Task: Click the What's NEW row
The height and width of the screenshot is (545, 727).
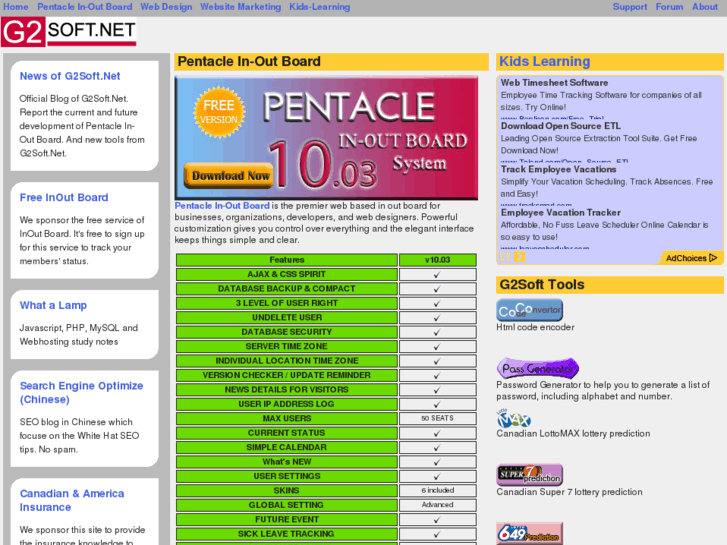Action: tap(326, 462)
